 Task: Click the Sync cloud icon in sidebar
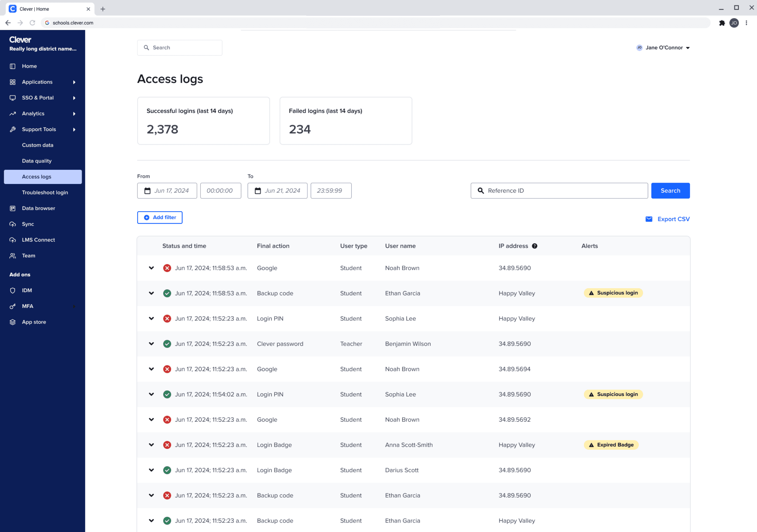[x=13, y=224]
